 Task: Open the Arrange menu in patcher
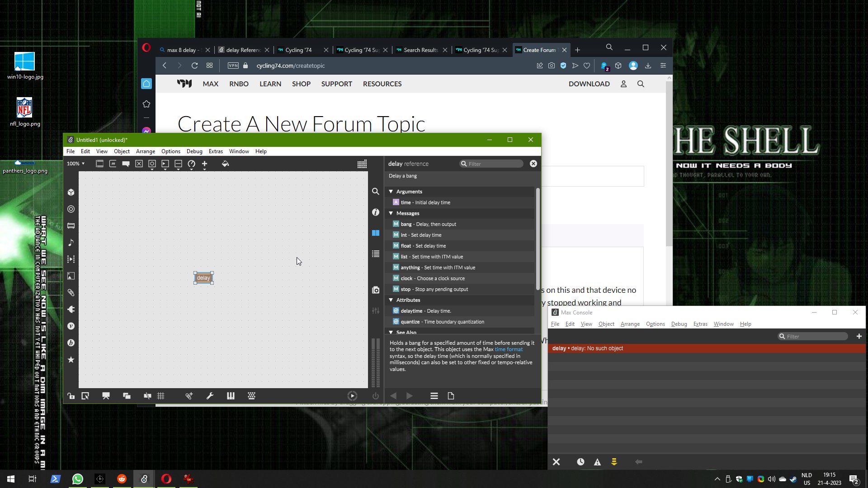tap(145, 151)
